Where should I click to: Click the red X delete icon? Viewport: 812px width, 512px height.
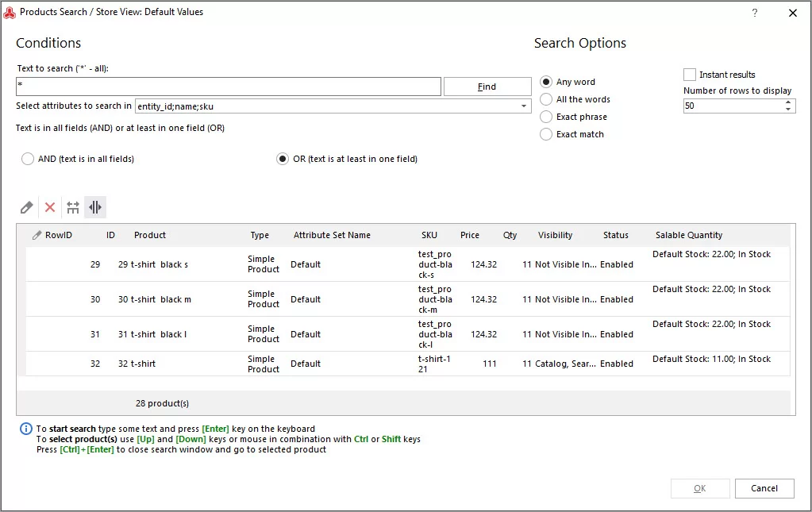[50, 208]
